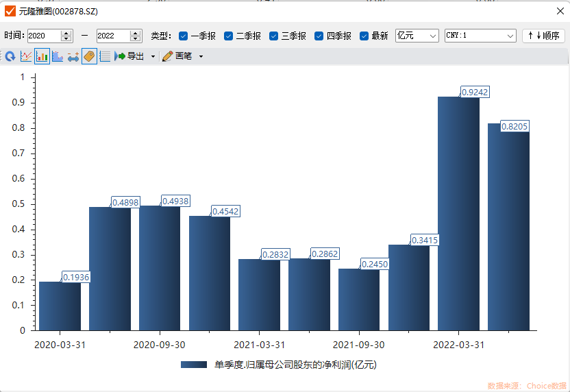Select the bar chart view icon
570x392 pixels.
[42, 56]
